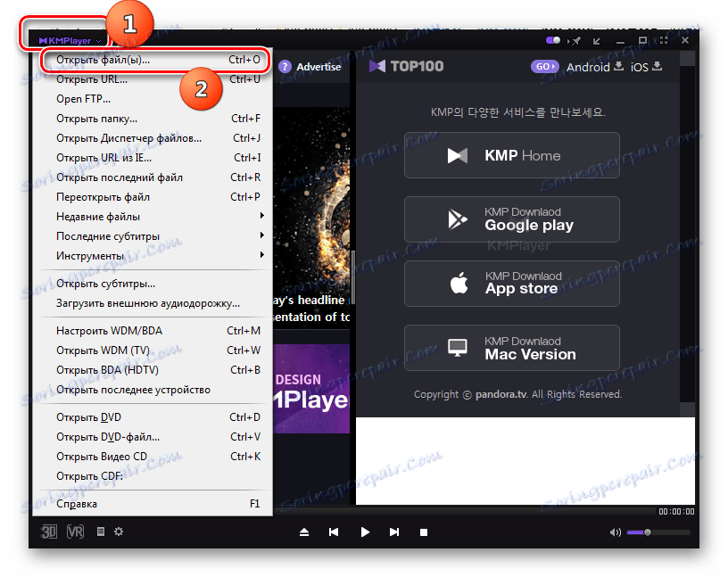Select 'Открыть URL...' menu entry
Viewport: 728px width, 577px height.
[x=153, y=79]
